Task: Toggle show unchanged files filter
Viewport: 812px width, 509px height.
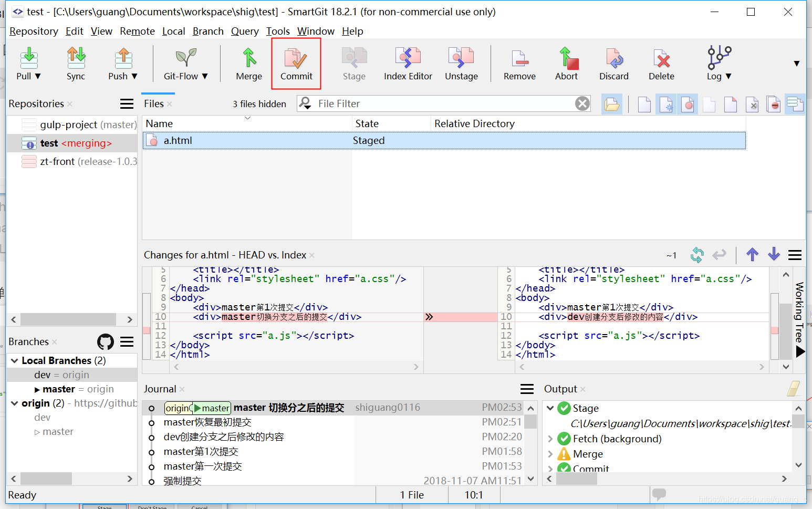Action: coord(644,104)
